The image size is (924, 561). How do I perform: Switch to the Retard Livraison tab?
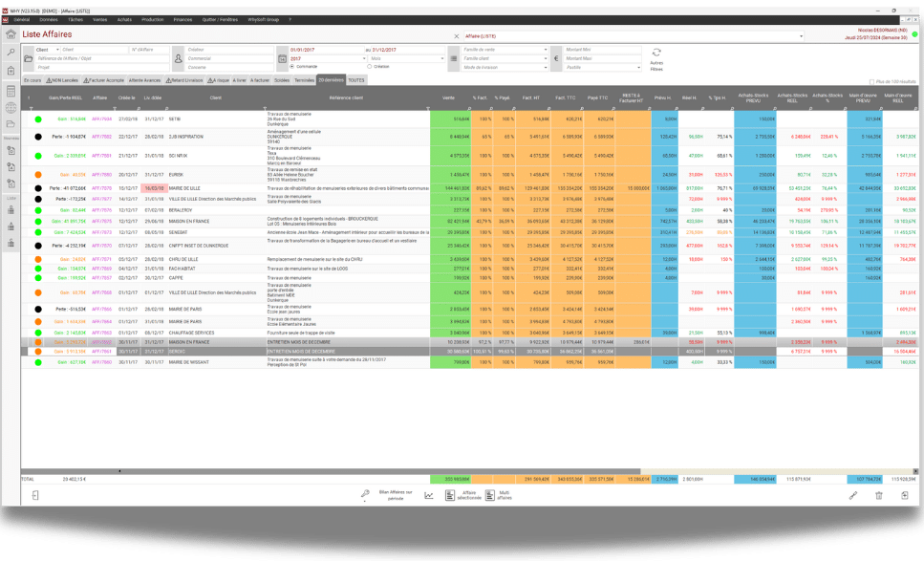(184, 80)
